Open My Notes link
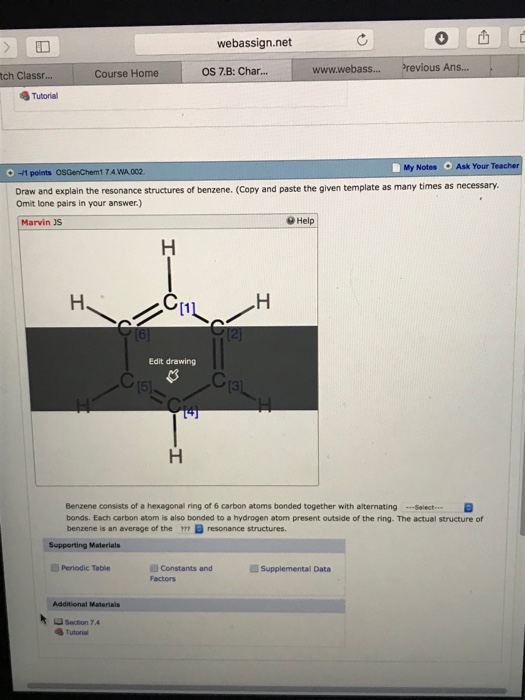The height and width of the screenshot is (700, 525). pyautogui.click(x=420, y=167)
